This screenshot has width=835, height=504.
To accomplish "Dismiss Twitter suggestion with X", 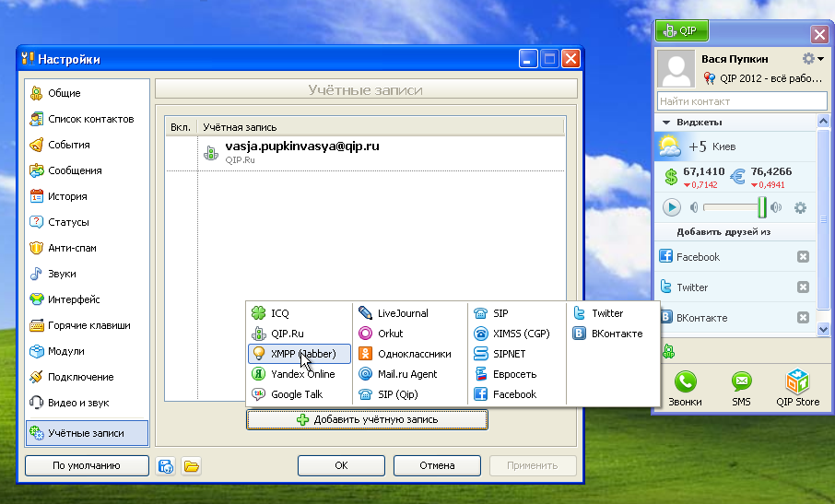I will [x=803, y=287].
